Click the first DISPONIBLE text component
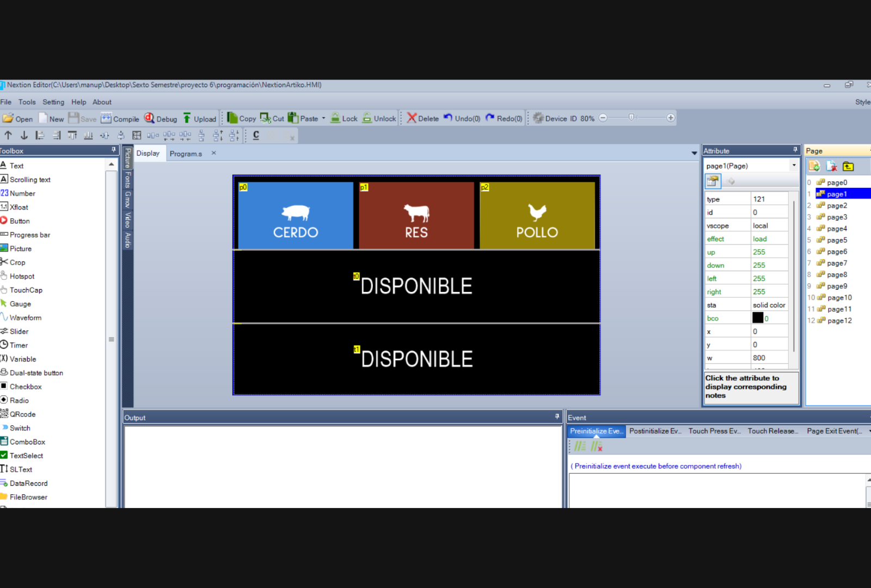 pyautogui.click(x=416, y=286)
